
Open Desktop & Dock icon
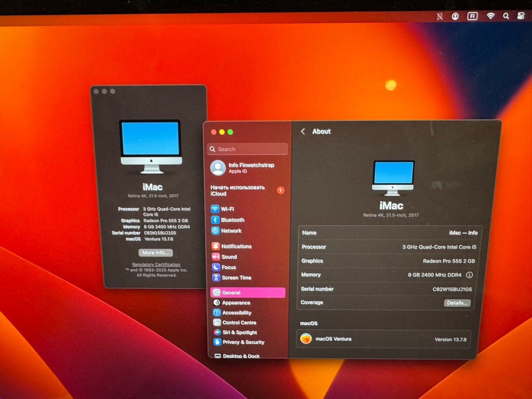218,356
